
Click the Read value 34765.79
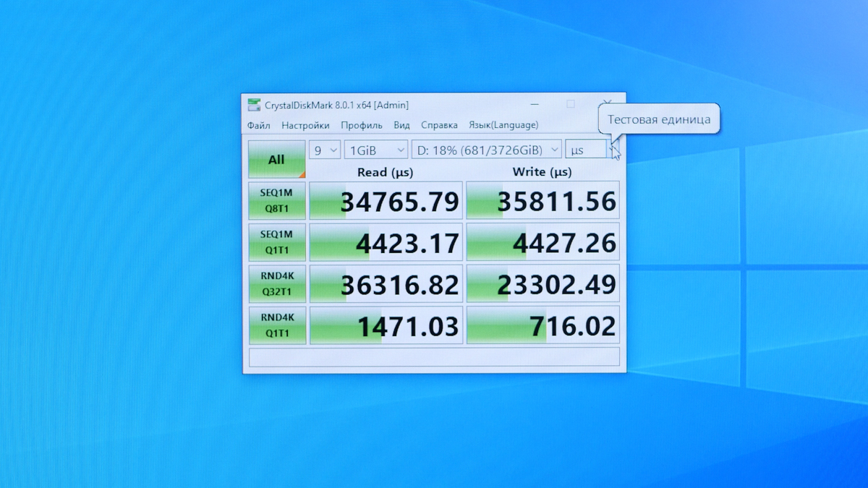point(386,201)
